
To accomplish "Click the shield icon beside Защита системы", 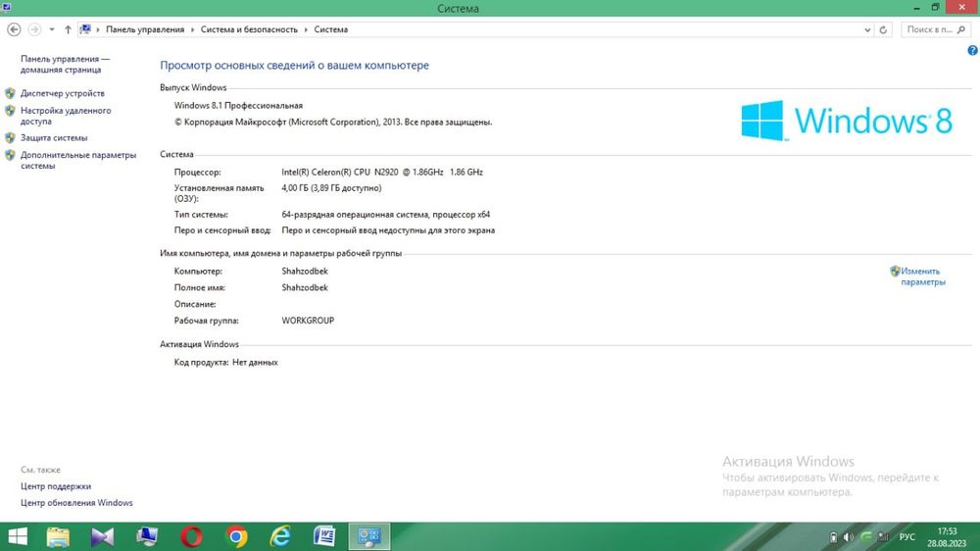I will click(x=10, y=137).
